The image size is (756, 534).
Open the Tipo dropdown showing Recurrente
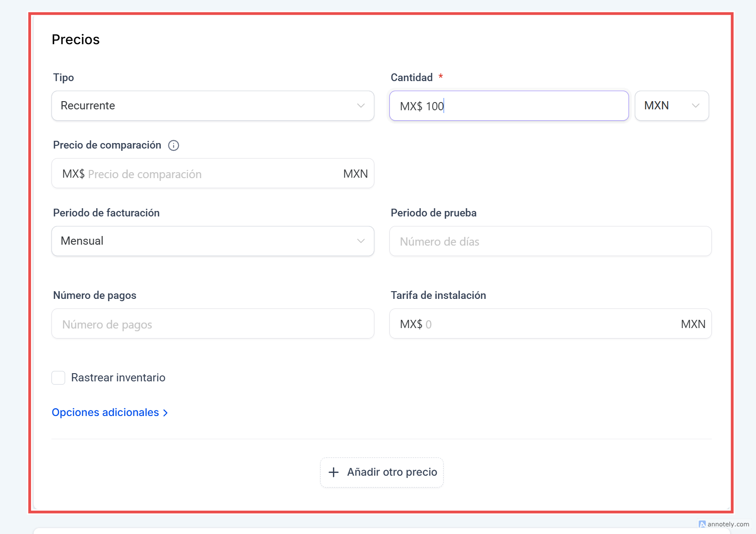pos(213,106)
